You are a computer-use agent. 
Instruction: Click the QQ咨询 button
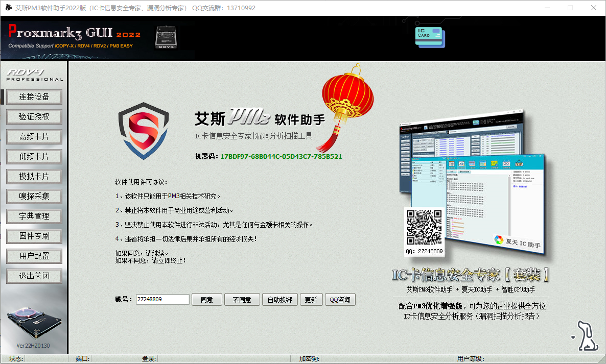[340, 300]
